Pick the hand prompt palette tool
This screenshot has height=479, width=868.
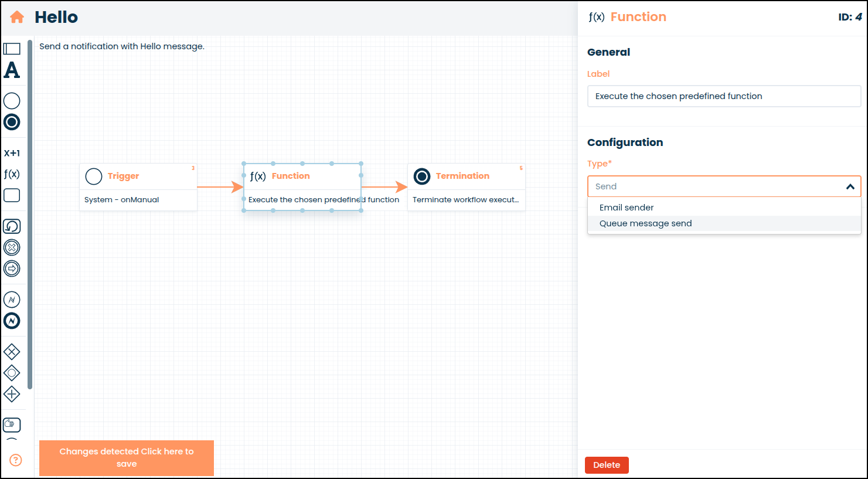click(x=12, y=424)
